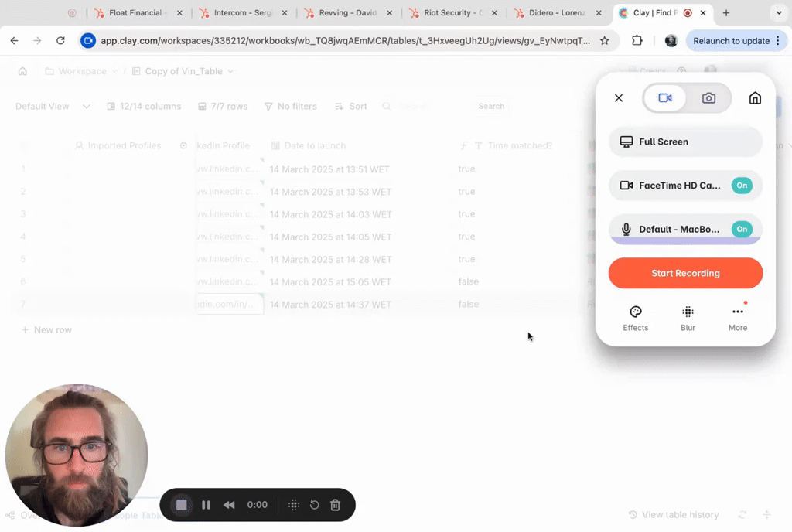Open the Full Screen capture dropdown

pos(685,142)
